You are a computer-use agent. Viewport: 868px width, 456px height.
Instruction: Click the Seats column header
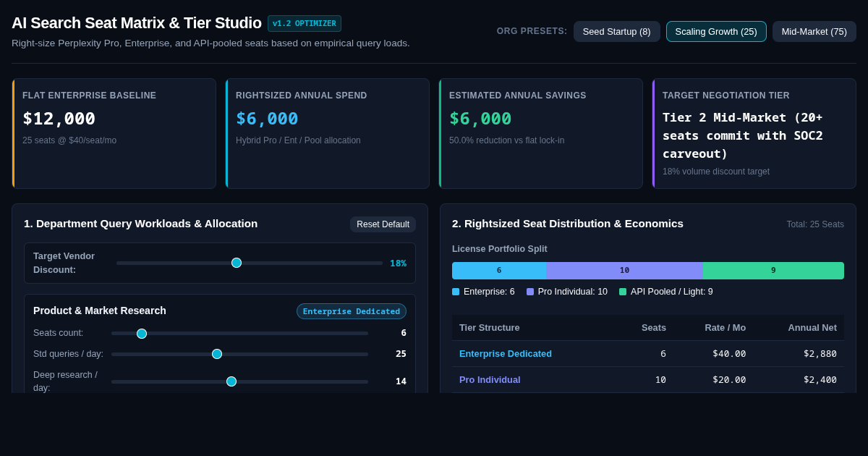(654, 327)
